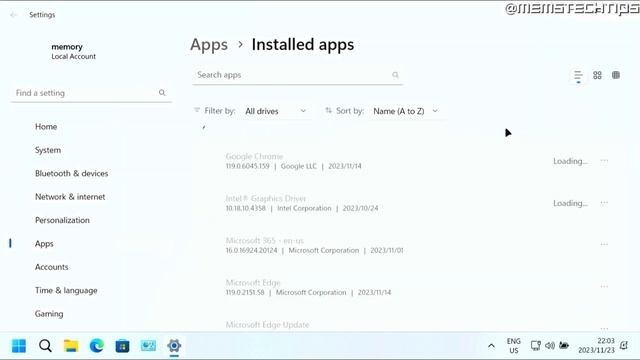Open Bluetooth & devices settings

(71, 173)
